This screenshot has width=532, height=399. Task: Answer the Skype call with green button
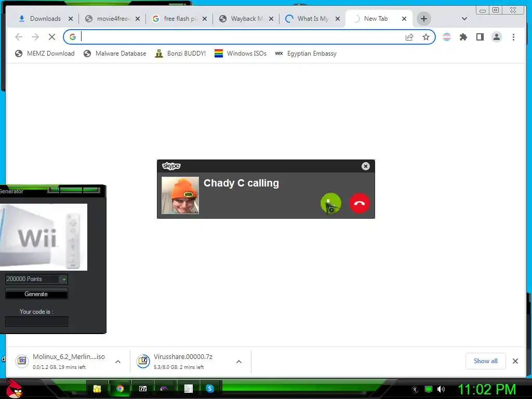(x=331, y=203)
